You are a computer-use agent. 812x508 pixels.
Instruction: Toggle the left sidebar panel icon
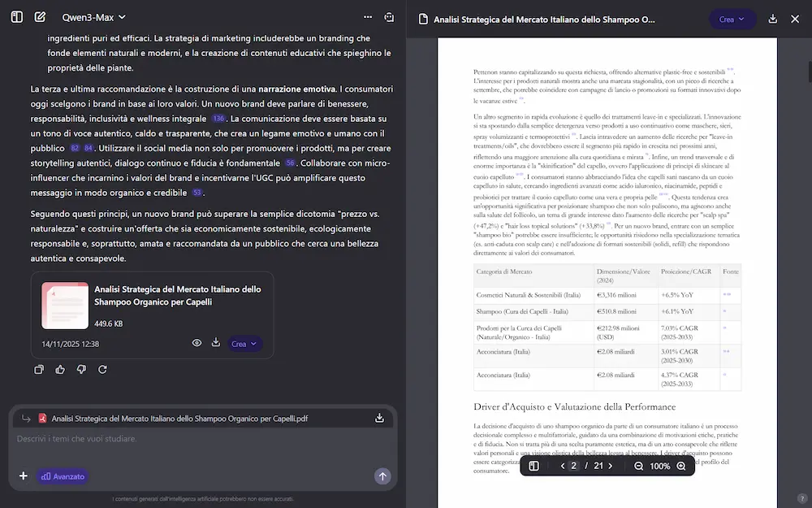coord(16,17)
